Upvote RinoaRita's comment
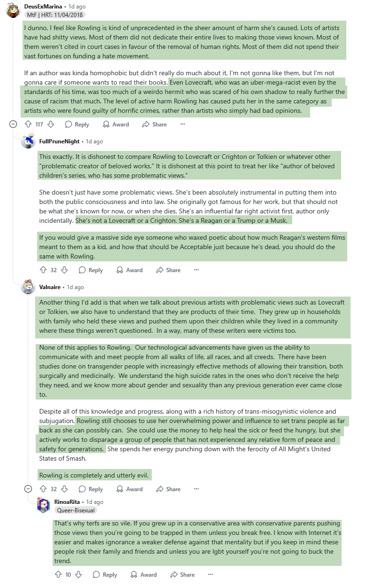 tap(58, 574)
